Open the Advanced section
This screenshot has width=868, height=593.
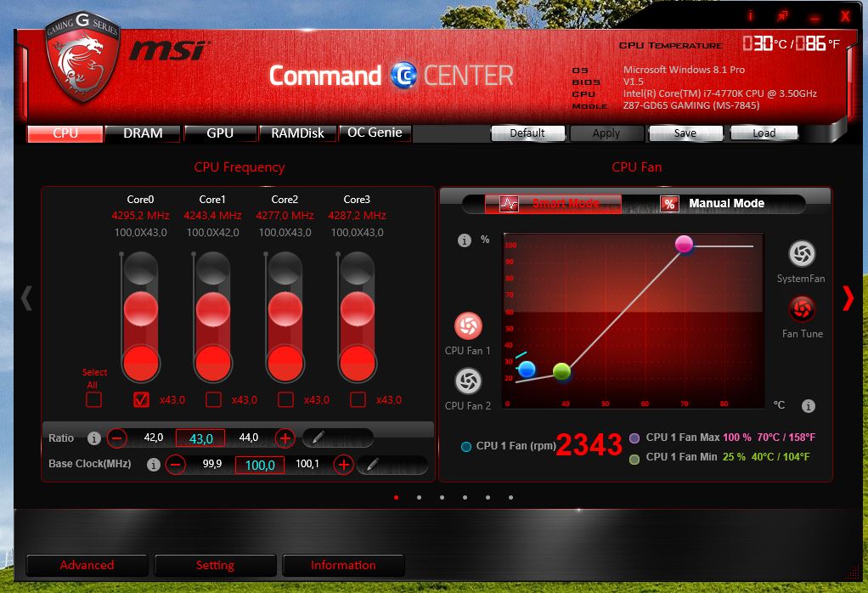[87, 565]
